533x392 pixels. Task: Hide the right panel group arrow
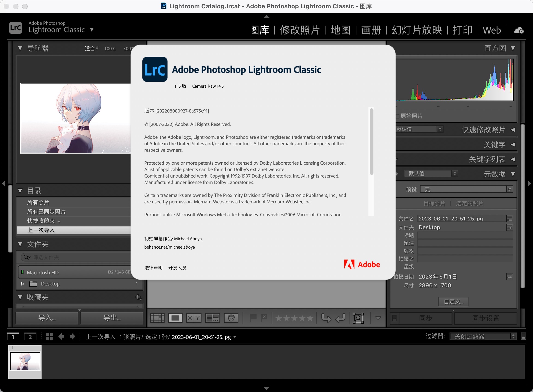530,184
